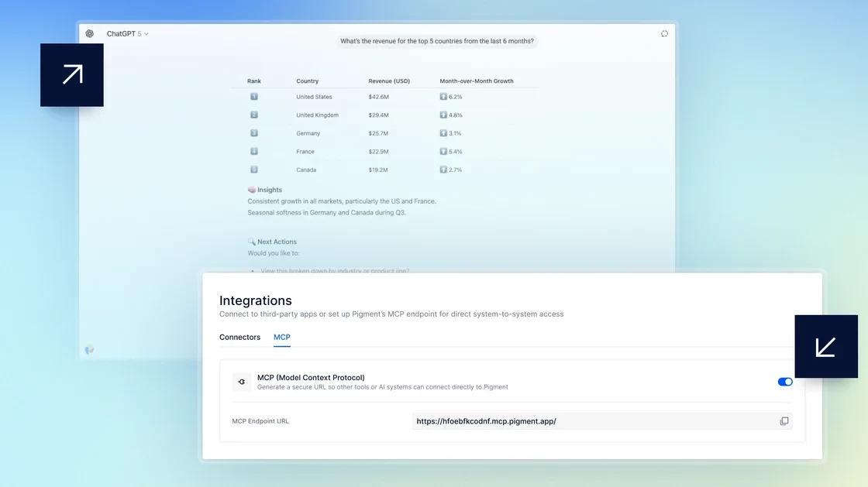The height and width of the screenshot is (487, 868).
Task: Click the rank 3 badge icon
Action: coord(254,132)
